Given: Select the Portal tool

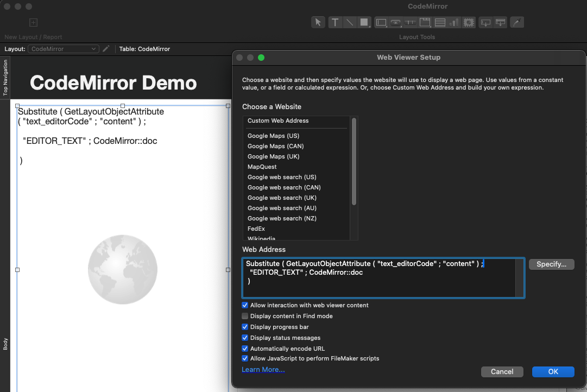Looking at the screenshot, I should pyautogui.click(x=440, y=22).
